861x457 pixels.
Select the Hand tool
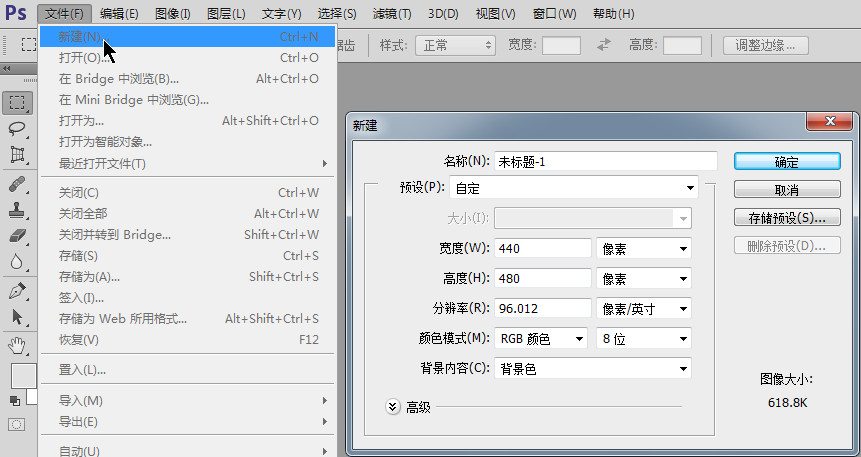pos(17,346)
